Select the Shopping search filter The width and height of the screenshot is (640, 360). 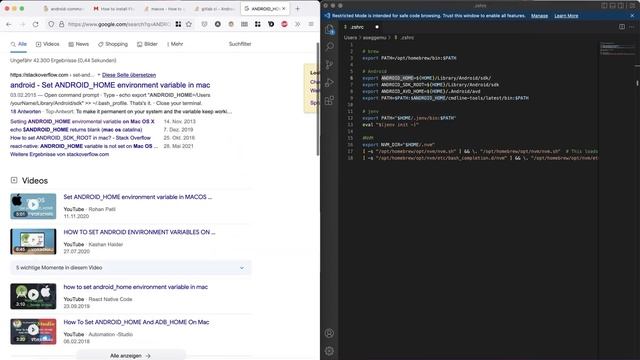[113, 44]
